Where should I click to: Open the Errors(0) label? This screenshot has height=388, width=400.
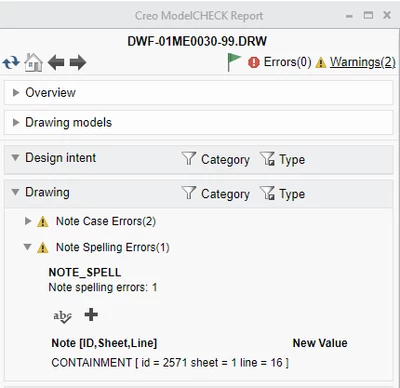tap(287, 62)
